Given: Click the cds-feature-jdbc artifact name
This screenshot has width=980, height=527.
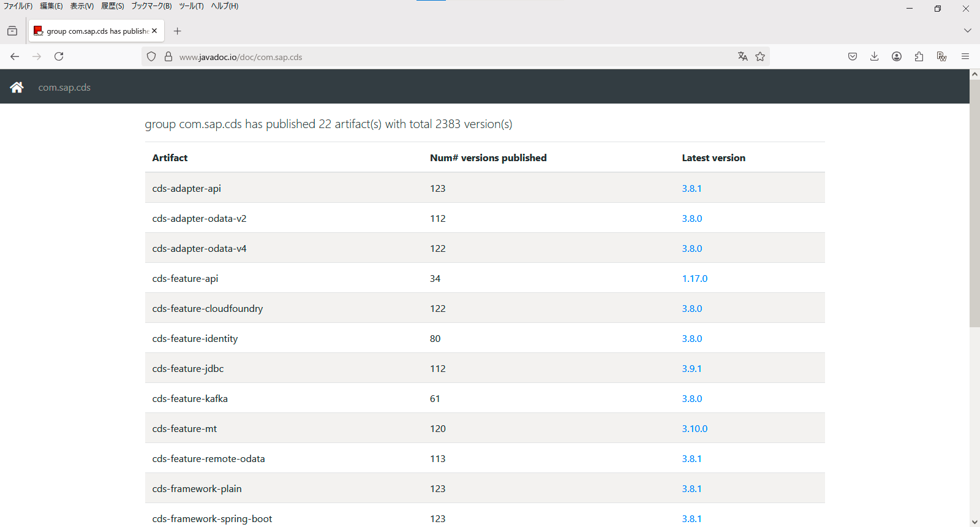Looking at the screenshot, I should [x=188, y=368].
